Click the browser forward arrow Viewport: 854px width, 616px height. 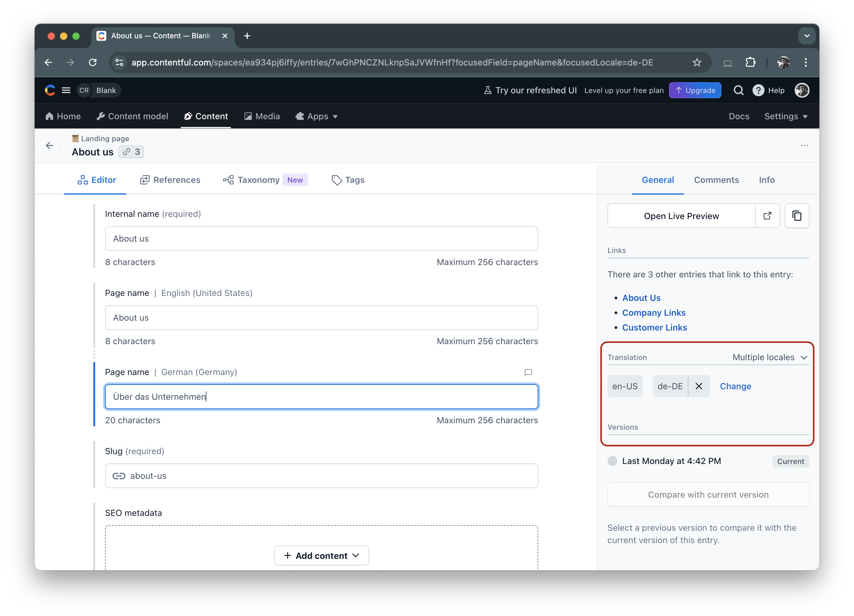pyautogui.click(x=70, y=62)
